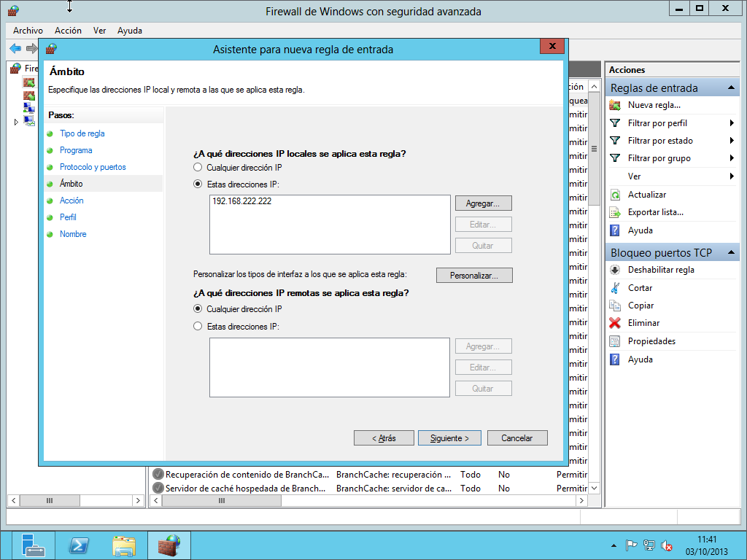The image size is (747, 560).
Task: Click the Atrás button
Action: pyautogui.click(x=384, y=438)
